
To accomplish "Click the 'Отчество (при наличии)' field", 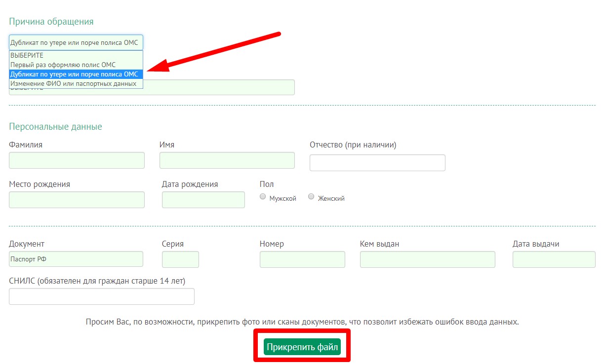I will click(x=377, y=163).
